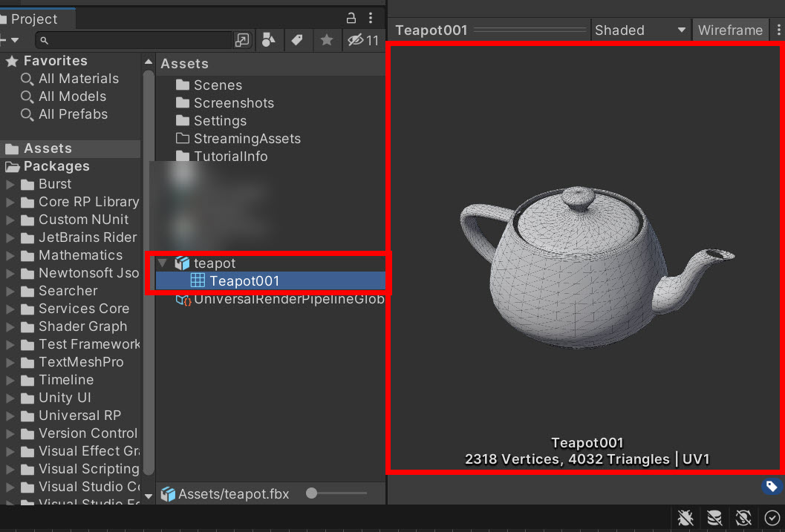The width and height of the screenshot is (785, 532).
Task: Lock the Project panel
Action: [x=351, y=19]
